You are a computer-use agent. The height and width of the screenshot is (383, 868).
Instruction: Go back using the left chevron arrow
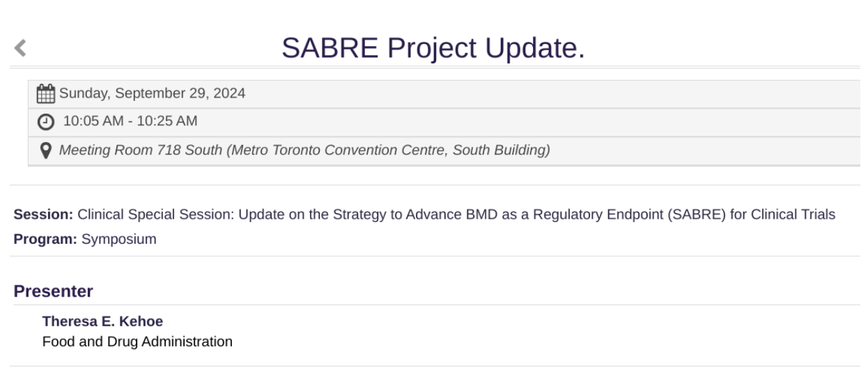pyautogui.click(x=20, y=48)
